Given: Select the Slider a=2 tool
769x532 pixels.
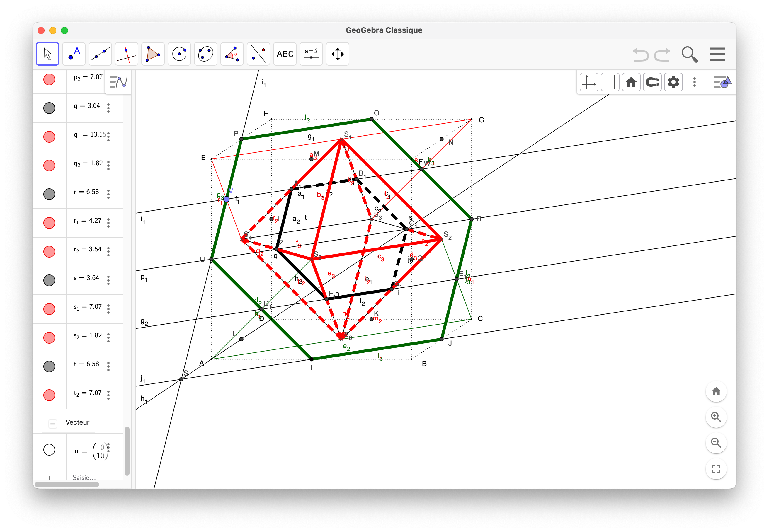Looking at the screenshot, I should (311, 54).
